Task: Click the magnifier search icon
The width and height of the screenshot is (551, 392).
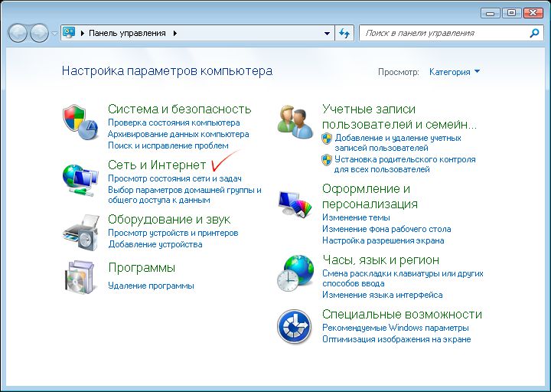Action: (534, 34)
